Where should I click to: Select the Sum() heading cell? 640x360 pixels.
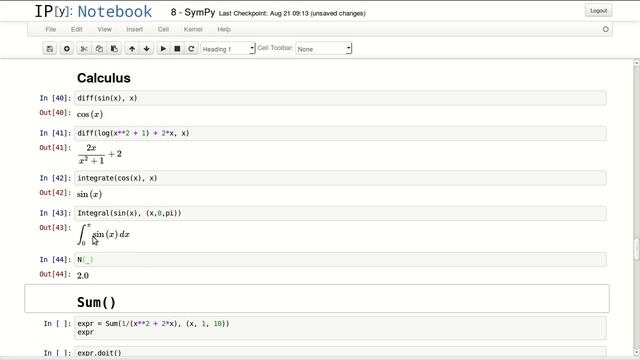tap(317, 299)
